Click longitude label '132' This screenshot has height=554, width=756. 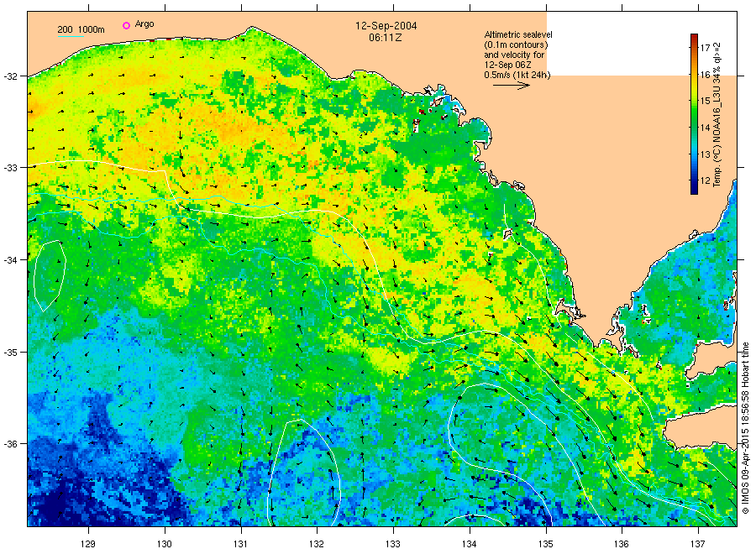click(x=317, y=545)
